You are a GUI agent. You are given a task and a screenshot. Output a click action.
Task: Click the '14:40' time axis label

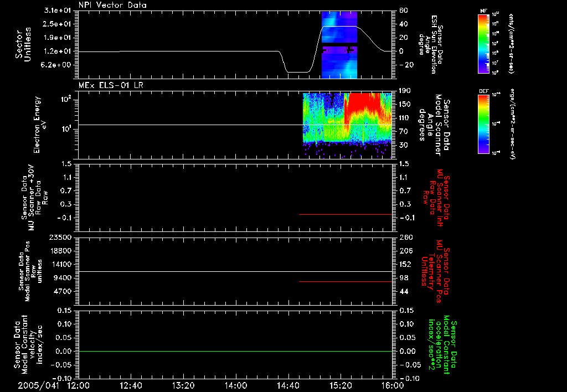pos(288,385)
